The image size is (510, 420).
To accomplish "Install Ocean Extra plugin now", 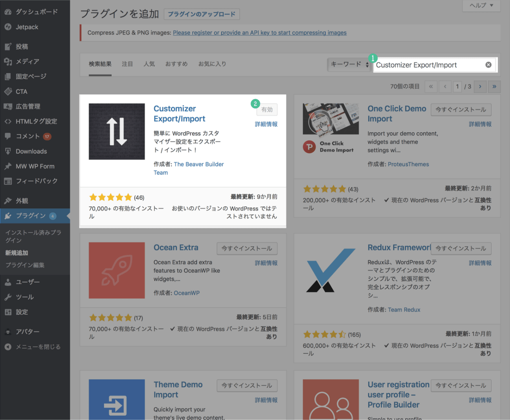I will click(247, 248).
